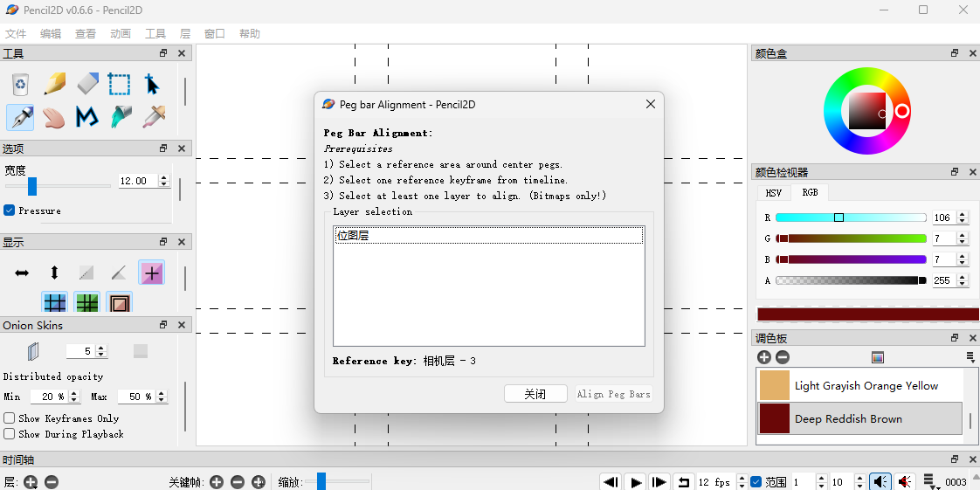Toggle sound scrub speaker button
Viewport: 980px width, 490px height.
pyautogui.click(x=904, y=482)
